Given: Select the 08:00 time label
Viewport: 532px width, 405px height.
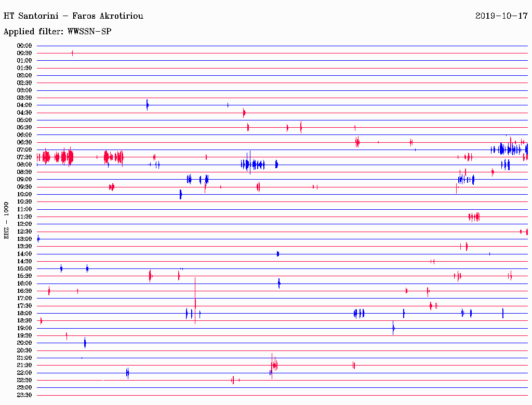Looking at the screenshot, I should [x=24, y=165].
